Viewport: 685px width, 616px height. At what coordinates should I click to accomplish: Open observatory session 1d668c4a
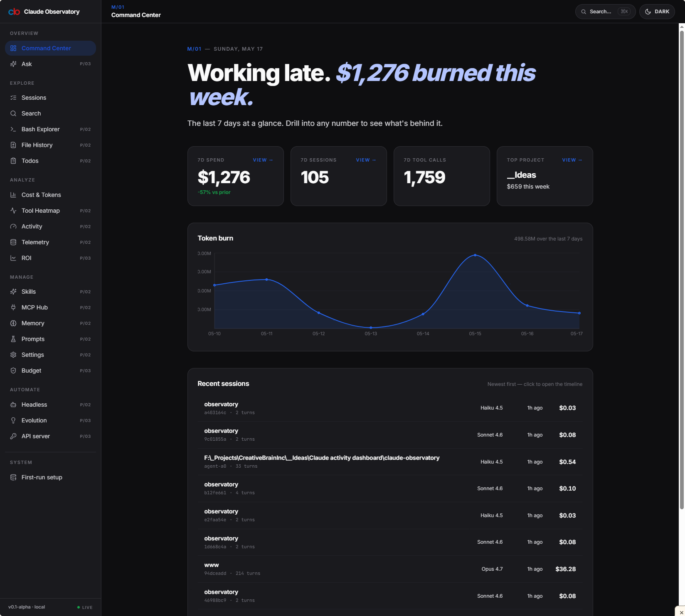[x=390, y=542]
